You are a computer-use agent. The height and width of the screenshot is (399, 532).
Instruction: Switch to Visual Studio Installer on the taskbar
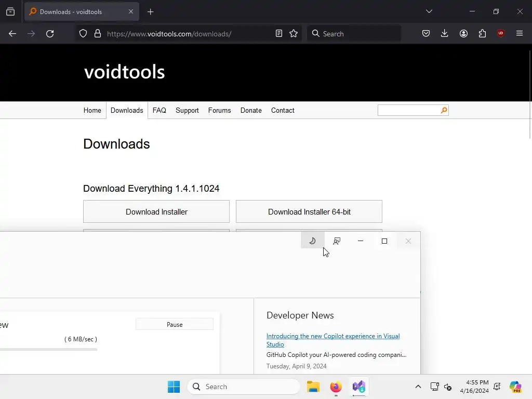click(x=359, y=387)
